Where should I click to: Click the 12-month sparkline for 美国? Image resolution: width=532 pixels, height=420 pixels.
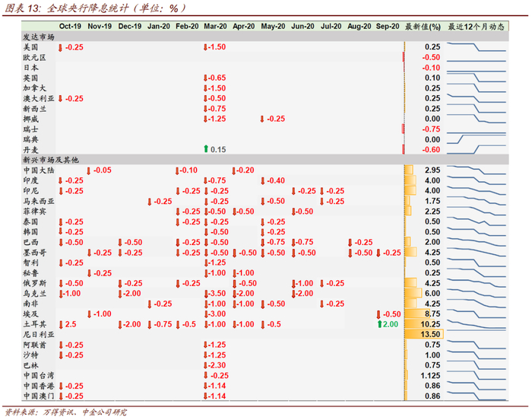pos(477,47)
